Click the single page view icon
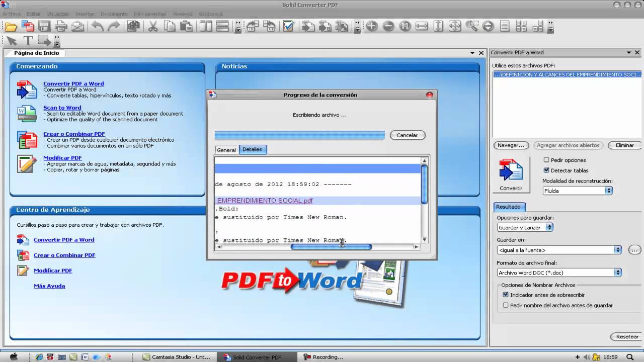Image resolution: width=644 pixels, height=362 pixels. 505,27
